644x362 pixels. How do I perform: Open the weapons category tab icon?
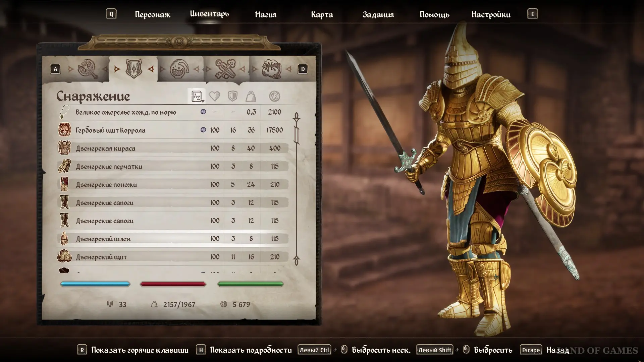tap(88, 69)
